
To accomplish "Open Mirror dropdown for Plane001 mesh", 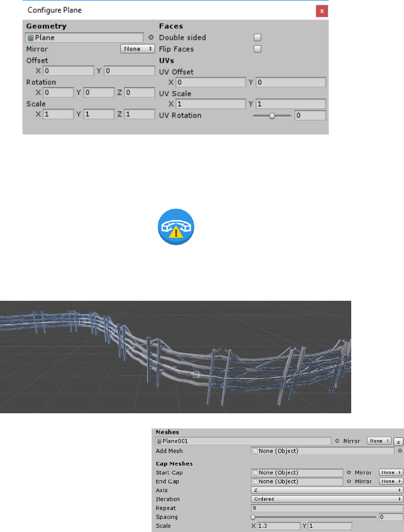I will [379, 441].
